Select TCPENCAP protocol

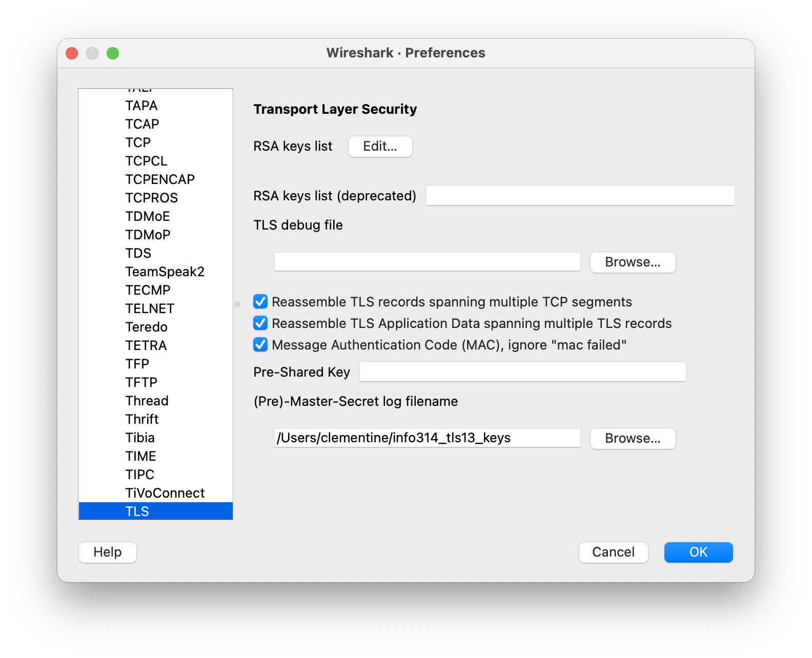156,179
